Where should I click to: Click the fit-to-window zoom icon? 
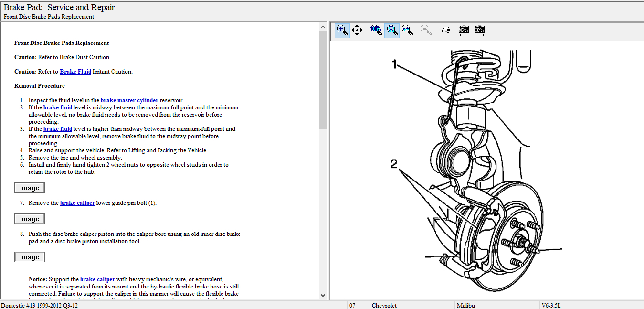392,30
